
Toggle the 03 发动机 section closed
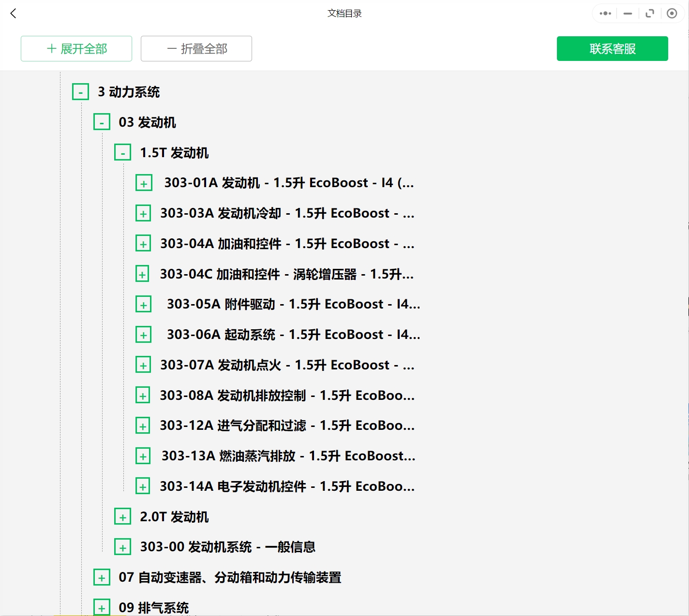pyautogui.click(x=102, y=121)
